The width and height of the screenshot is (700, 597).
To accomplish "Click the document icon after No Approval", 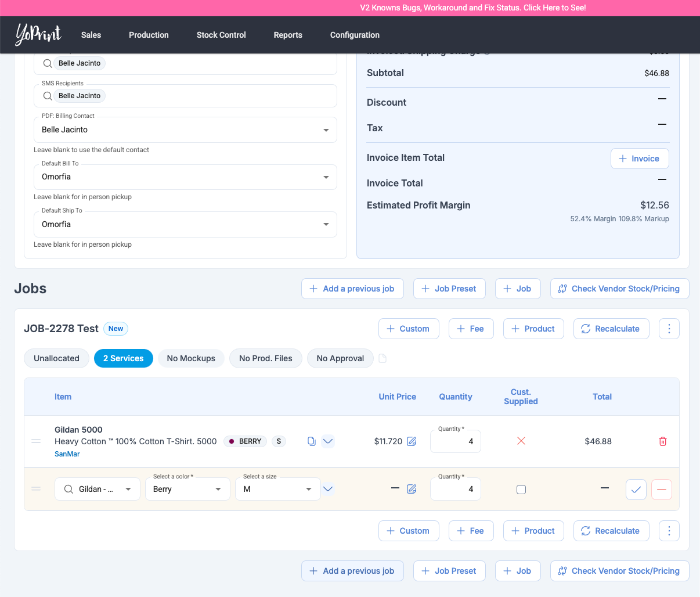I will click(383, 359).
